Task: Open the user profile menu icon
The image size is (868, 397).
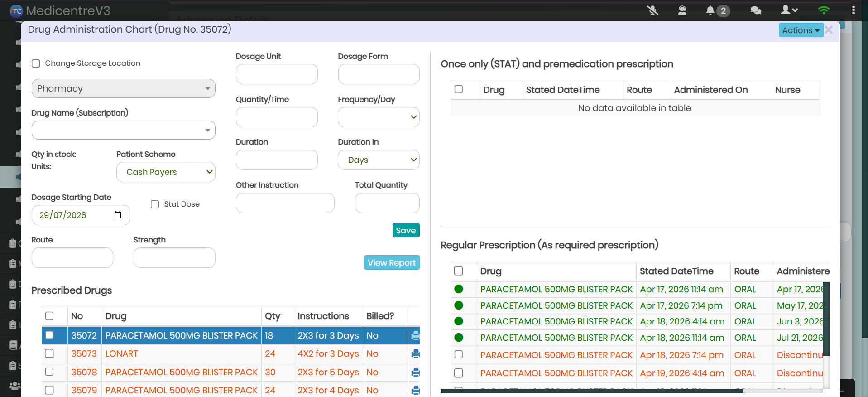Action: point(789,10)
